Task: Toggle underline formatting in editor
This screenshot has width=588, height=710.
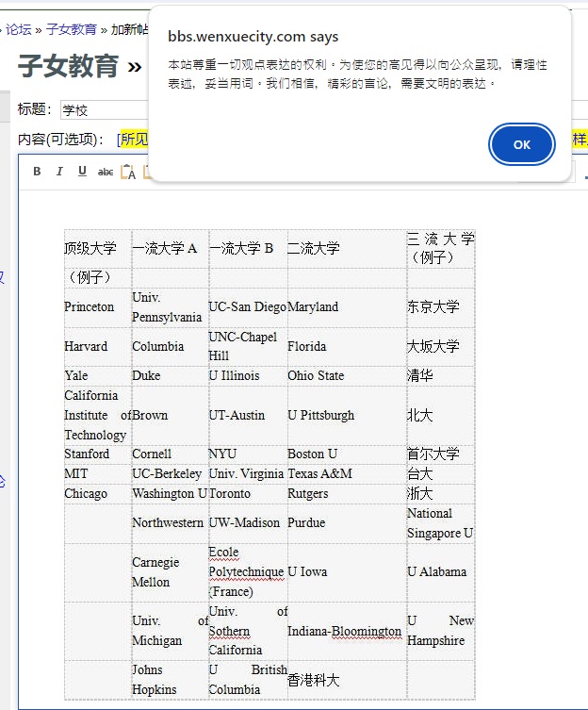Action: pyautogui.click(x=82, y=172)
